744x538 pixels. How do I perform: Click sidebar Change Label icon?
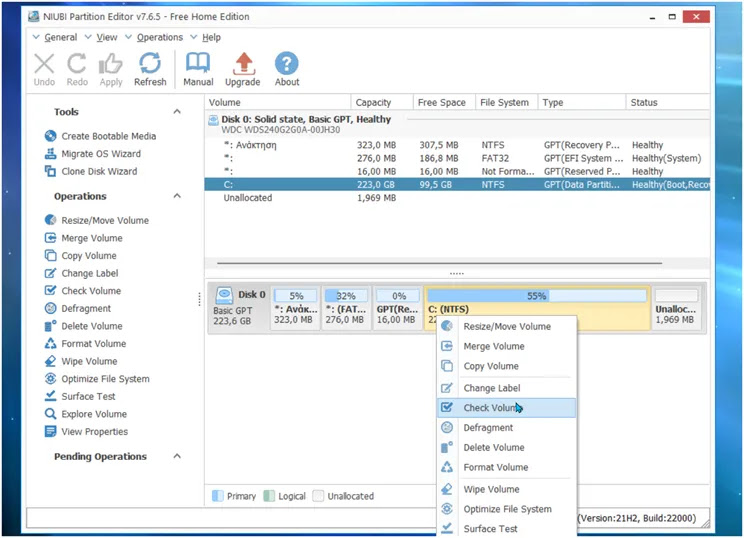coord(50,273)
